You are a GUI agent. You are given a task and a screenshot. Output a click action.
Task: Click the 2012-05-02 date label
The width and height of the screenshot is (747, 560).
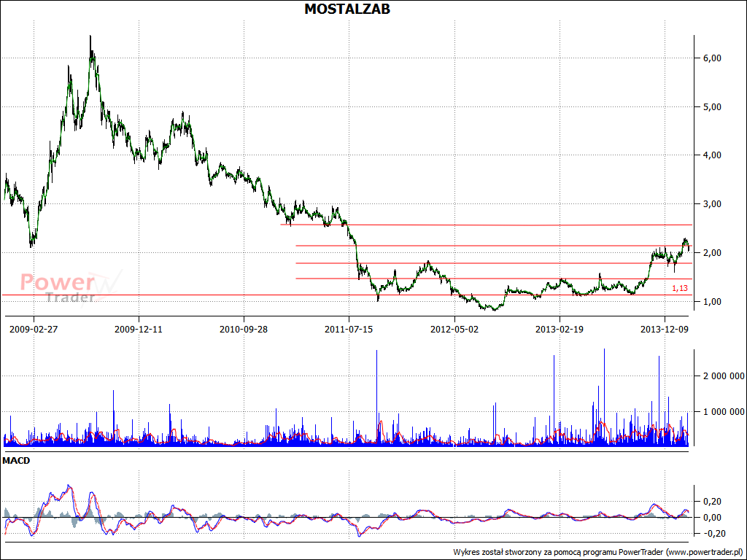click(x=454, y=329)
